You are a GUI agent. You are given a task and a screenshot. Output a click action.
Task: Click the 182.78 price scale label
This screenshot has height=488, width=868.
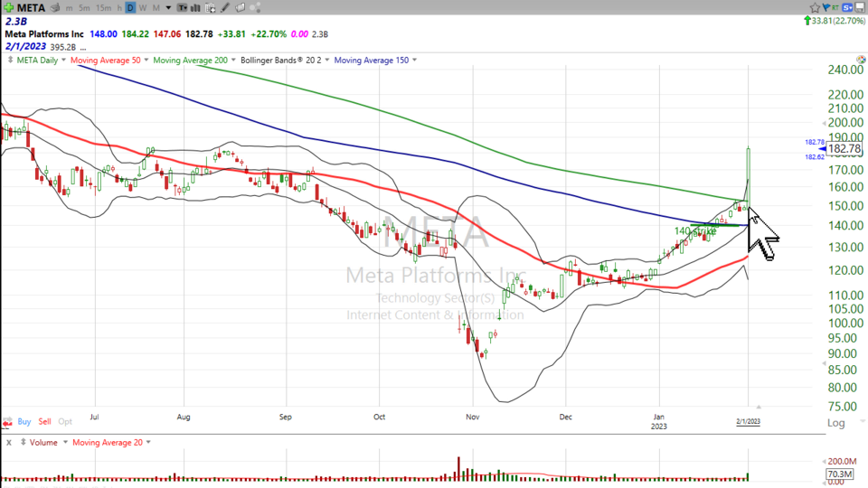tap(844, 148)
